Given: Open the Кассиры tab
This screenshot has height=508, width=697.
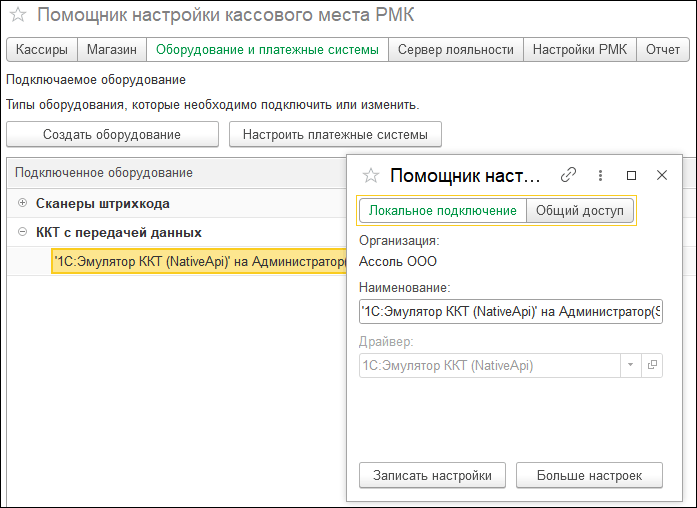Looking at the screenshot, I should tap(42, 49).
